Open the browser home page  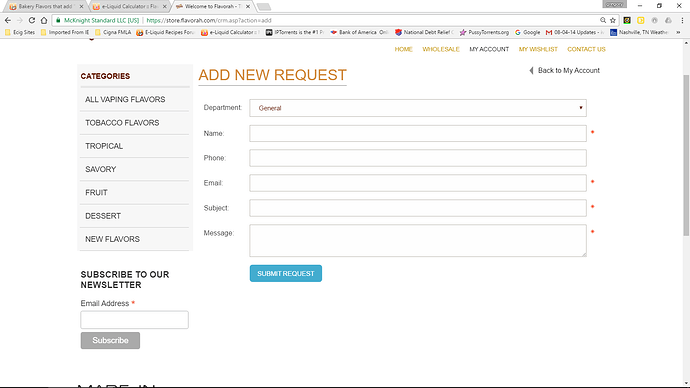[x=44, y=20]
